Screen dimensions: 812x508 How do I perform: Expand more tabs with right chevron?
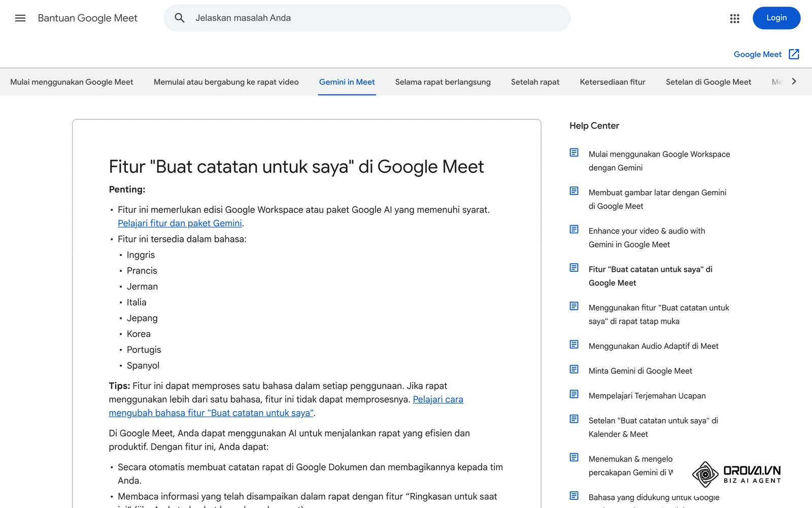[794, 81]
